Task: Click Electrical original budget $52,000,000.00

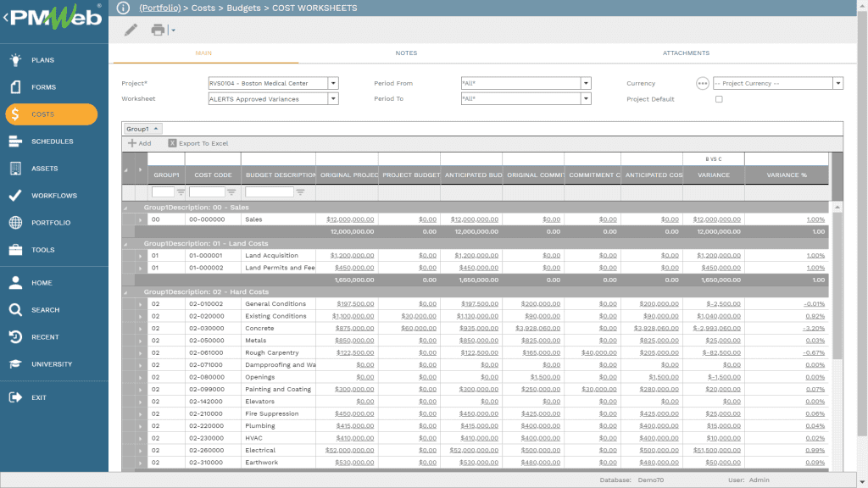Action: 349,451
